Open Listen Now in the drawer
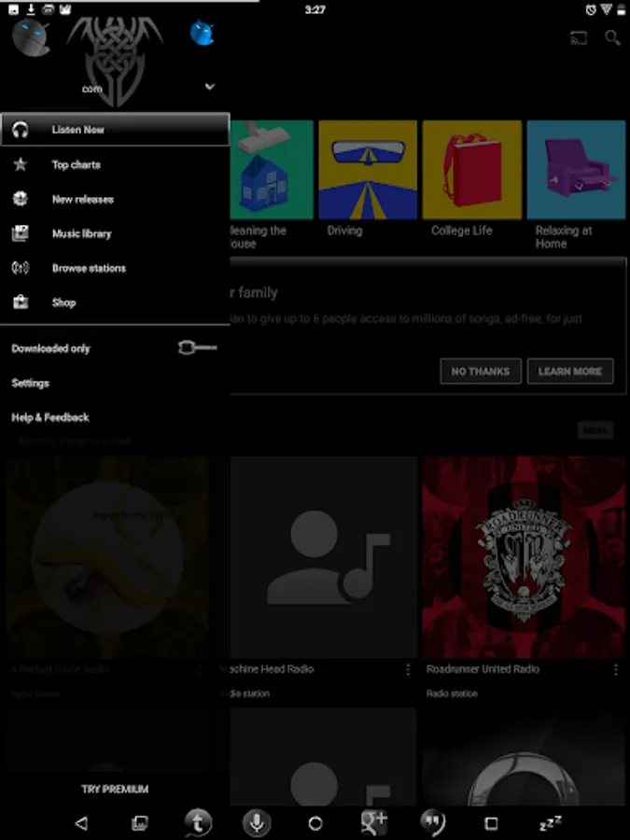The height and width of the screenshot is (840, 630). click(115, 130)
